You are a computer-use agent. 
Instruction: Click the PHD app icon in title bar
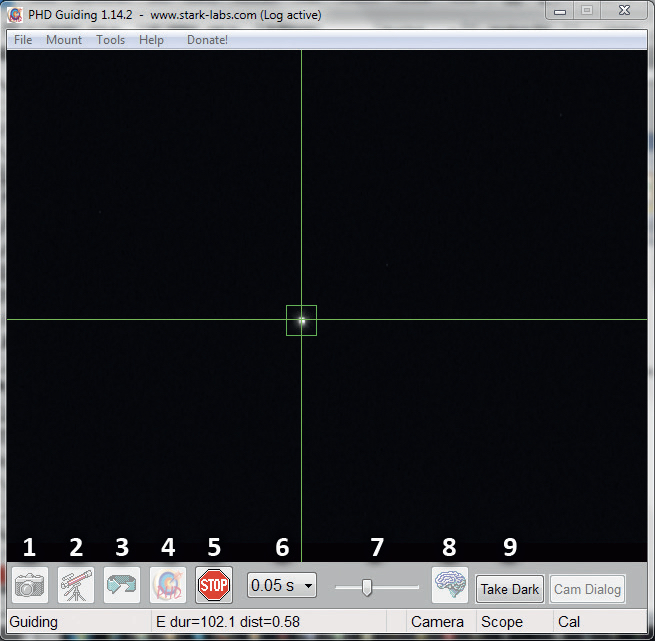coord(15,12)
